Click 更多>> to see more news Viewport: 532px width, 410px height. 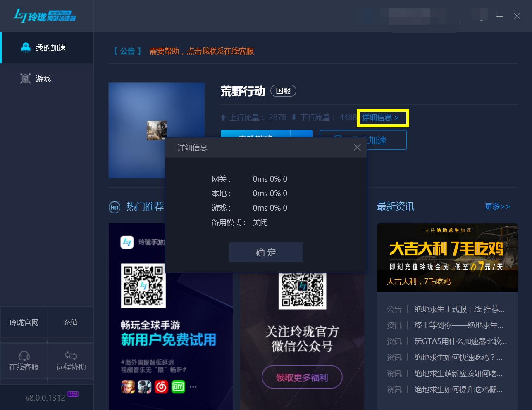497,206
